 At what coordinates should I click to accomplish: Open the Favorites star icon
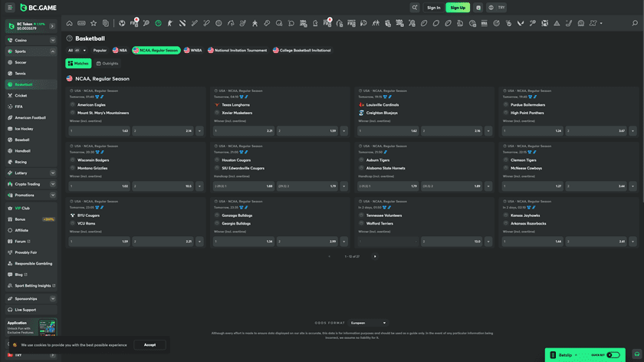click(94, 24)
